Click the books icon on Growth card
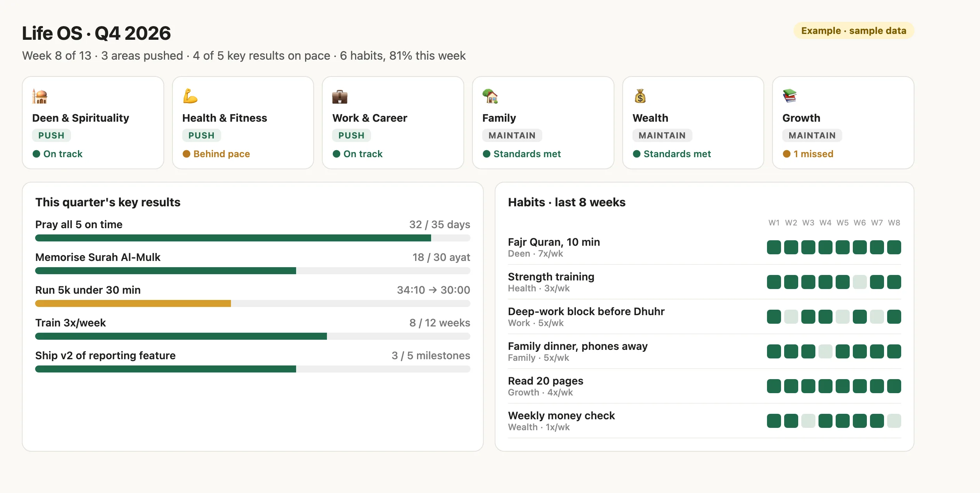This screenshot has height=493, width=980. coord(790,96)
